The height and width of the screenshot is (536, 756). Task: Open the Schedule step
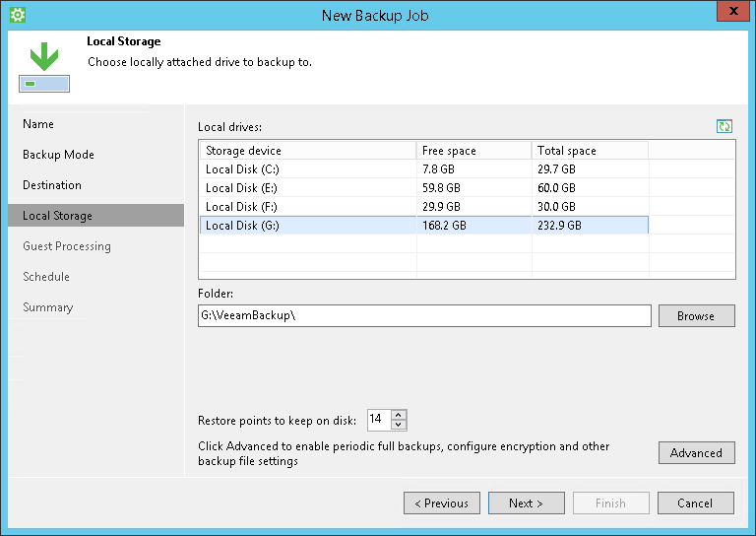click(46, 277)
